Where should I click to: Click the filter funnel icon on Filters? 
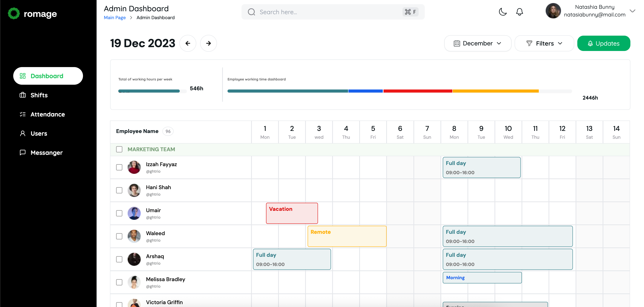pos(529,43)
